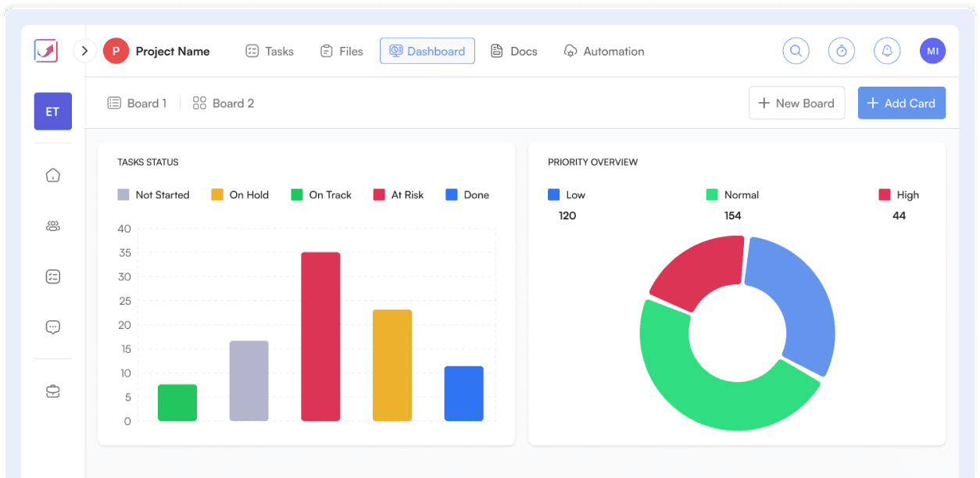Click the 154 Normal count value
The height and width of the screenshot is (478, 980).
pos(732,216)
